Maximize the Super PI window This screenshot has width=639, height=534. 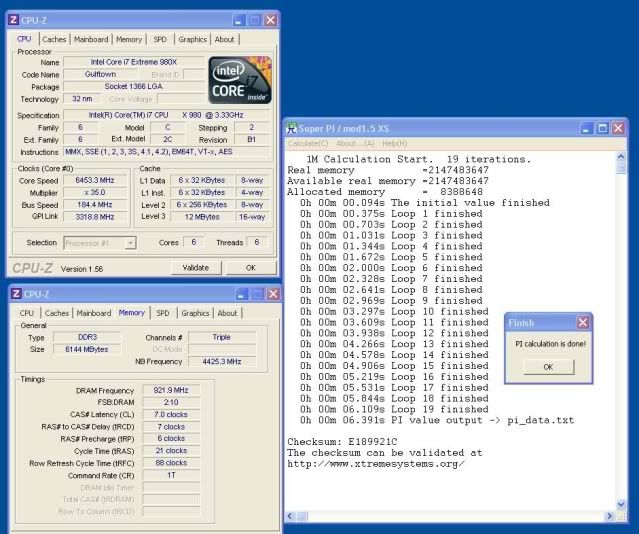603,128
